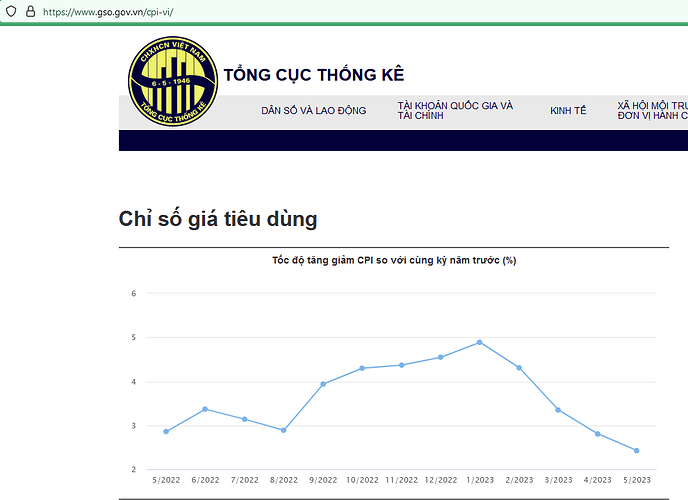
Task: Click the 6/2022 x-axis label
Action: click(205, 480)
